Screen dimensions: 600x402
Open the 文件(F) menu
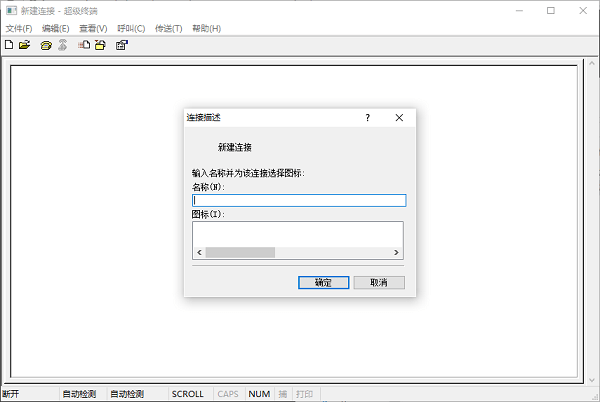pyautogui.click(x=19, y=28)
